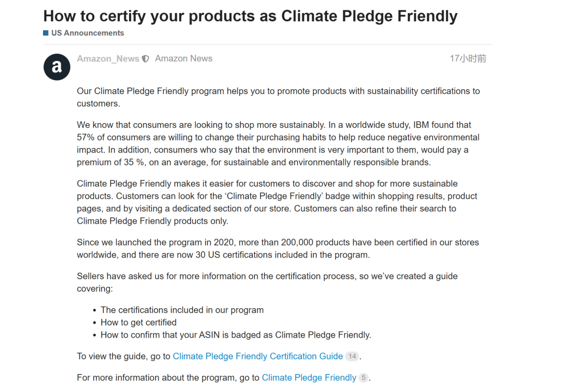Click bullet 'How to confirm that your ASIN'
Image resolution: width=588 pixels, height=391 pixels.
[236, 335]
